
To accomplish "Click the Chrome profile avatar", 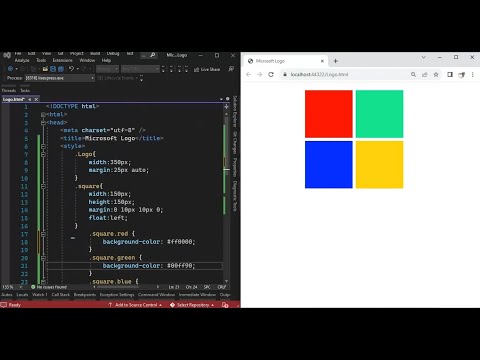I will (x=462, y=75).
